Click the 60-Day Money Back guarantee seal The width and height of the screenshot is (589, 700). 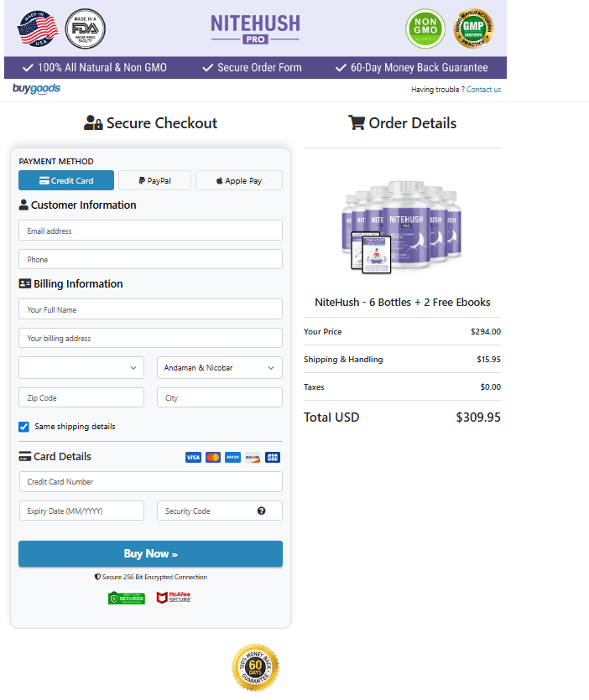click(254, 667)
